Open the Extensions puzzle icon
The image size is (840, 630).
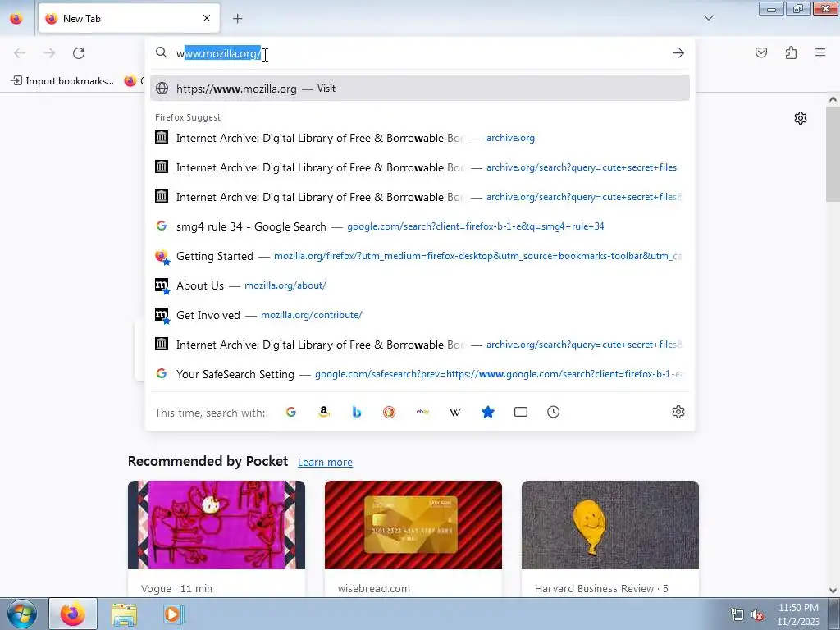tap(792, 52)
